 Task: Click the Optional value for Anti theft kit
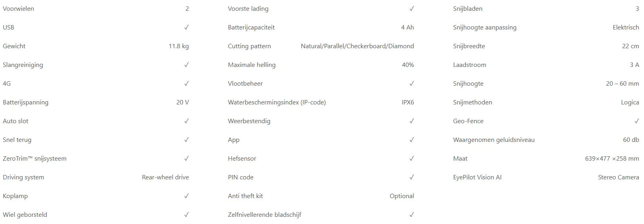401,196
